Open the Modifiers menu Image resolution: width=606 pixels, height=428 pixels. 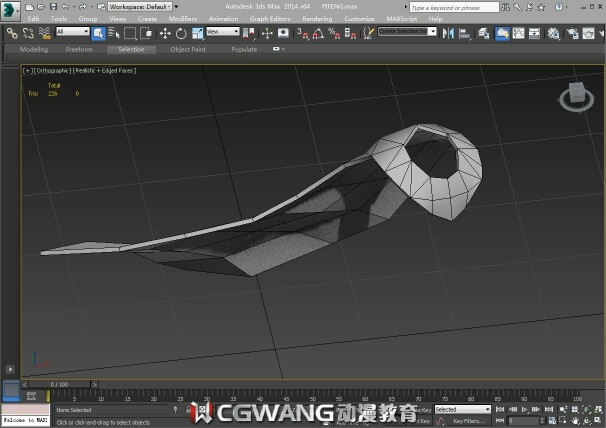point(183,19)
